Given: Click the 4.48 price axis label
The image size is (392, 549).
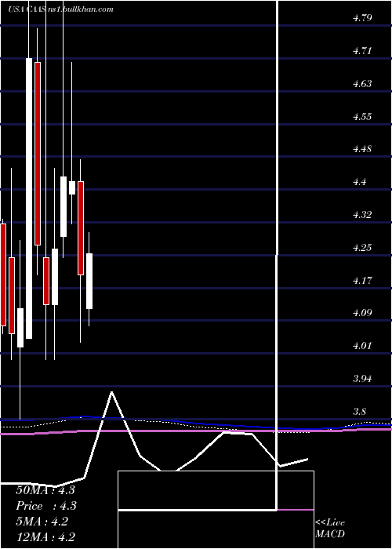Looking at the screenshot, I should point(362,149).
